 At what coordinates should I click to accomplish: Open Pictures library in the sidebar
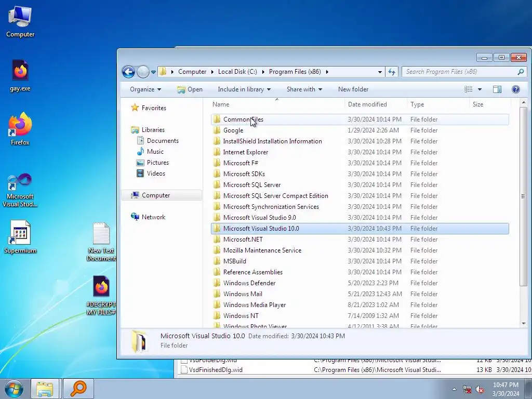tap(158, 162)
